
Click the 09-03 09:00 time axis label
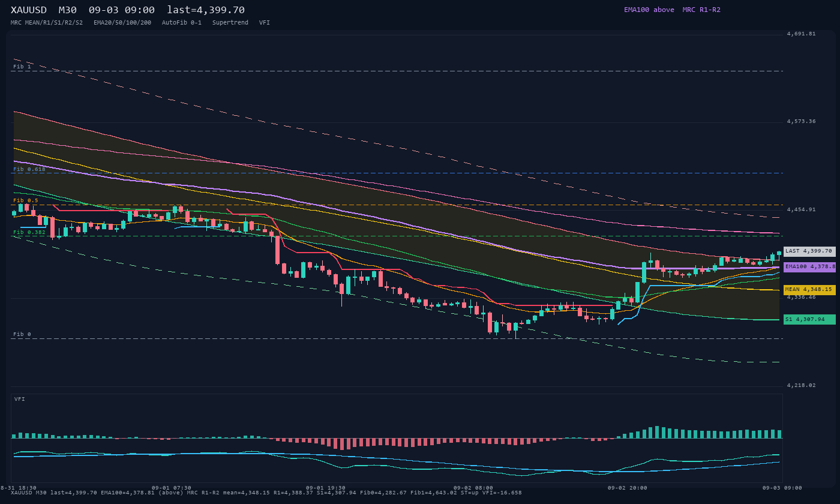(782, 488)
